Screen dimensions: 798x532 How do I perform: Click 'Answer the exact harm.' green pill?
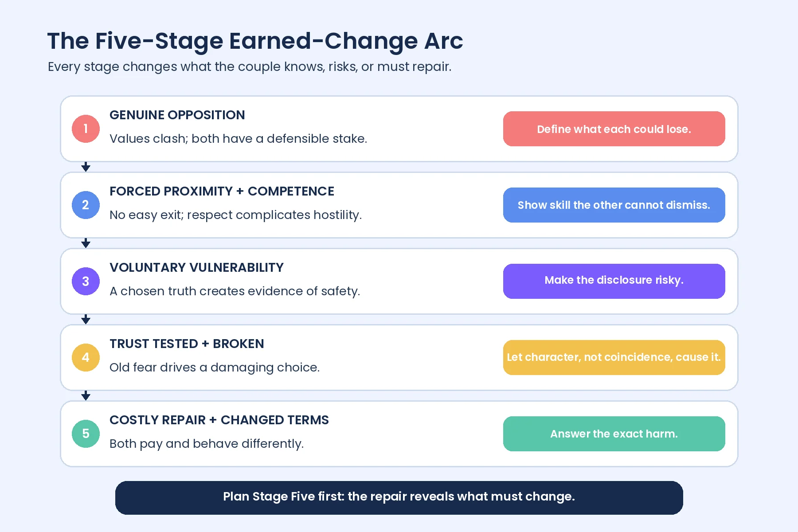[614, 434]
